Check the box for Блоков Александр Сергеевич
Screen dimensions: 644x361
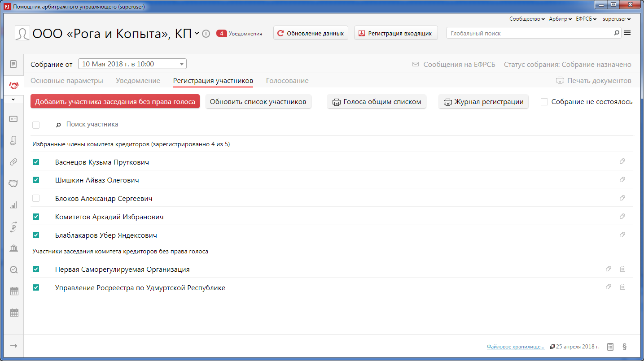(36, 198)
